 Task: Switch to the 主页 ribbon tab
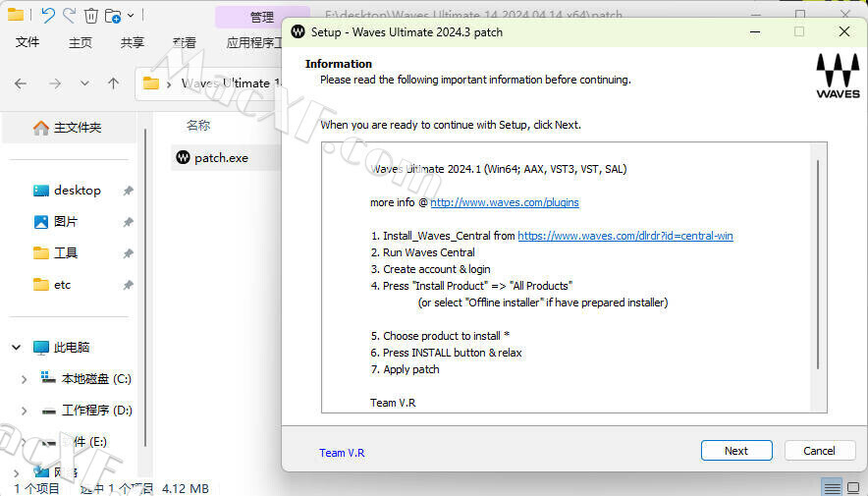click(81, 42)
